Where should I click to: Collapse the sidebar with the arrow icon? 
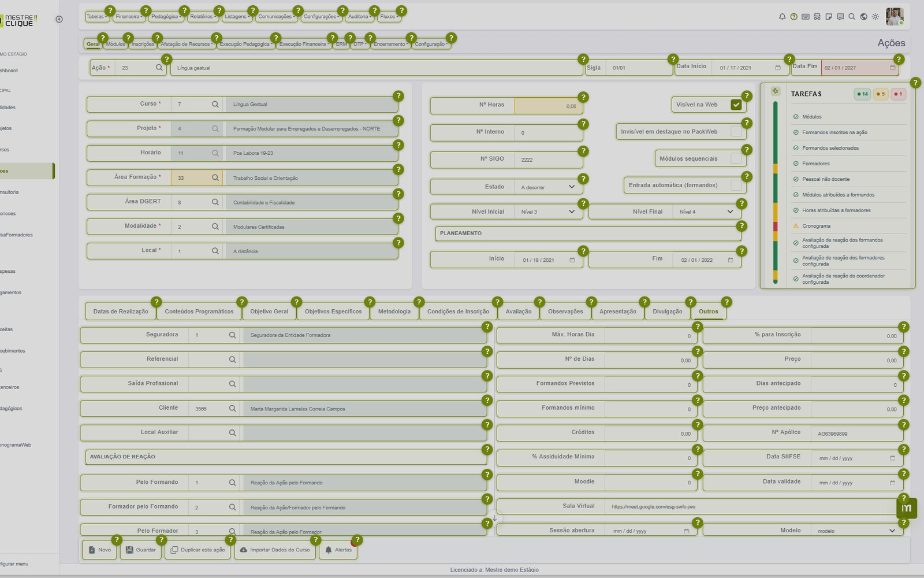59,19
